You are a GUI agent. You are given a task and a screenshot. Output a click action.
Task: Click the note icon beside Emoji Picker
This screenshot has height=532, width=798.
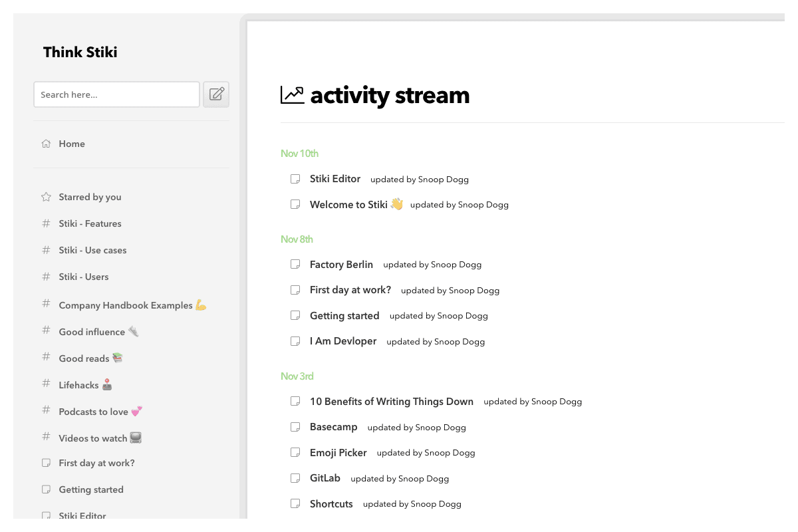(x=295, y=453)
